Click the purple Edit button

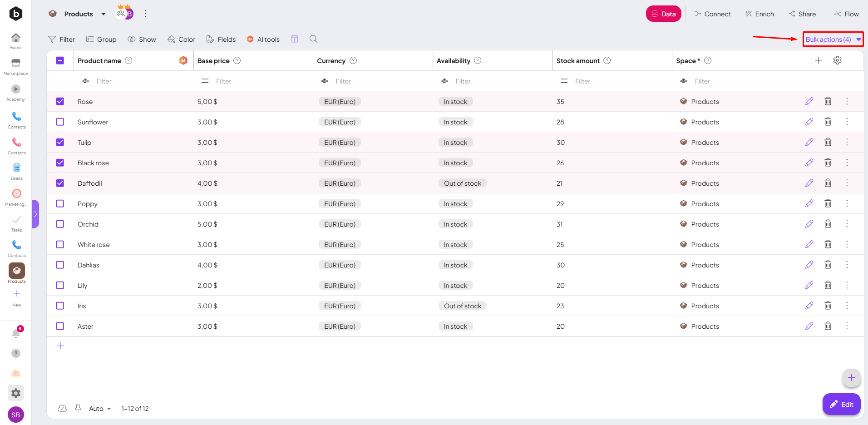[x=841, y=404]
